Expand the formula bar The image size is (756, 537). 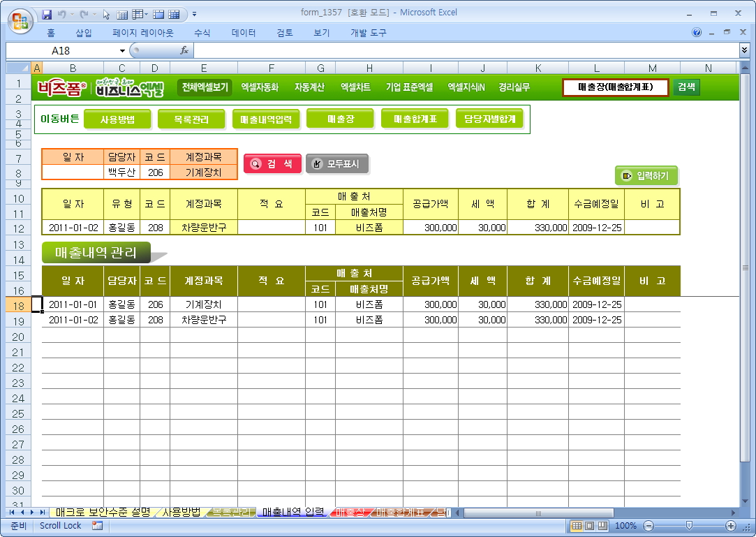point(744,50)
